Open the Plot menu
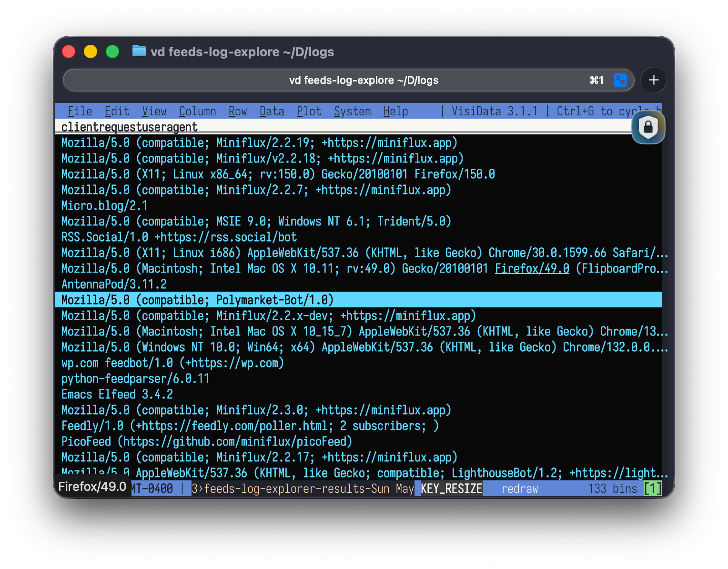This screenshot has width=728, height=569. pyautogui.click(x=309, y=112)
